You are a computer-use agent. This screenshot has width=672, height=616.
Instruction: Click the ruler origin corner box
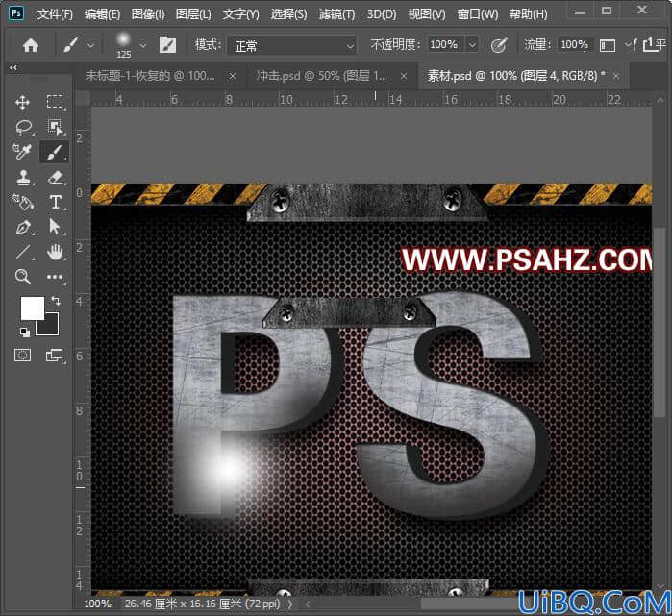pos(83,98)
